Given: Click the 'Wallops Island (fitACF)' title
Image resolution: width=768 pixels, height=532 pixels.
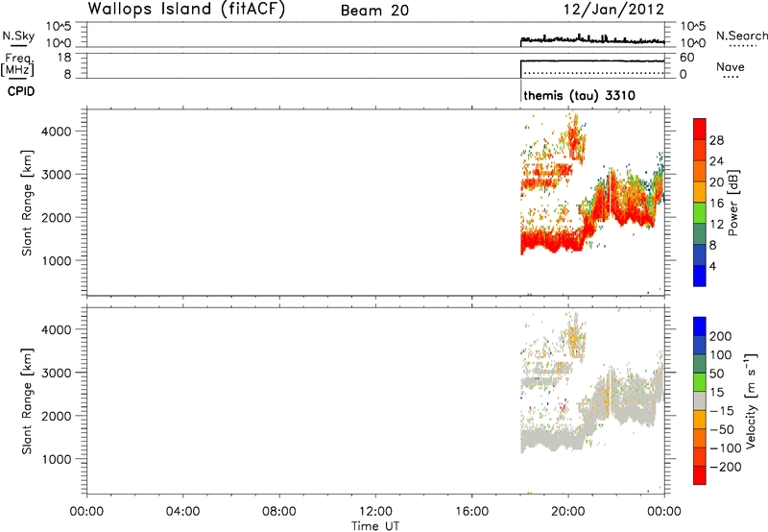Looking at the screenshot, I should point(186,10).
